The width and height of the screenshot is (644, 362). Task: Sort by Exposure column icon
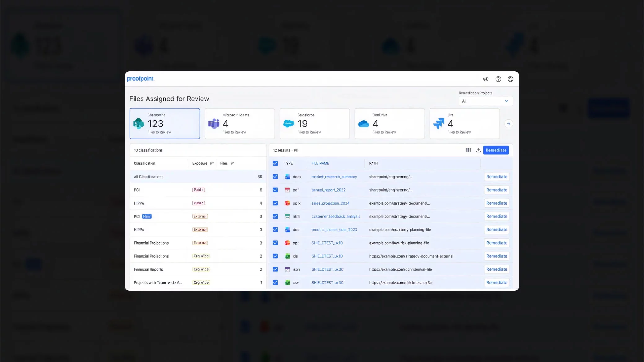(212, 163)
